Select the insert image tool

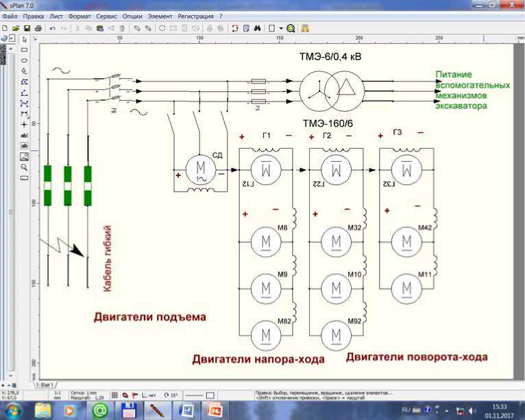tap(24, 156)
